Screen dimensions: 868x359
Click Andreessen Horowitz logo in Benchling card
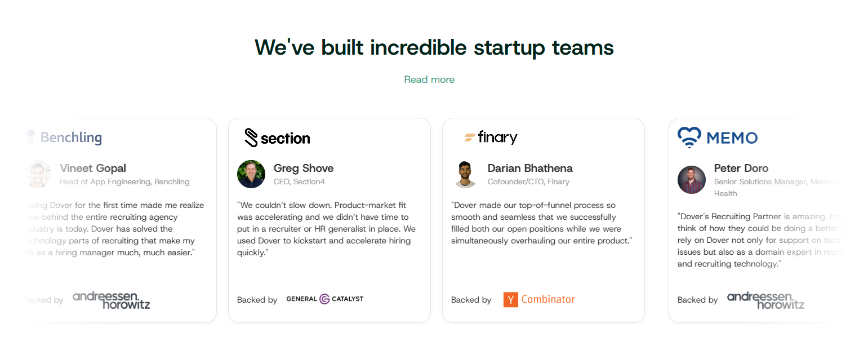(x=112, y=300)
